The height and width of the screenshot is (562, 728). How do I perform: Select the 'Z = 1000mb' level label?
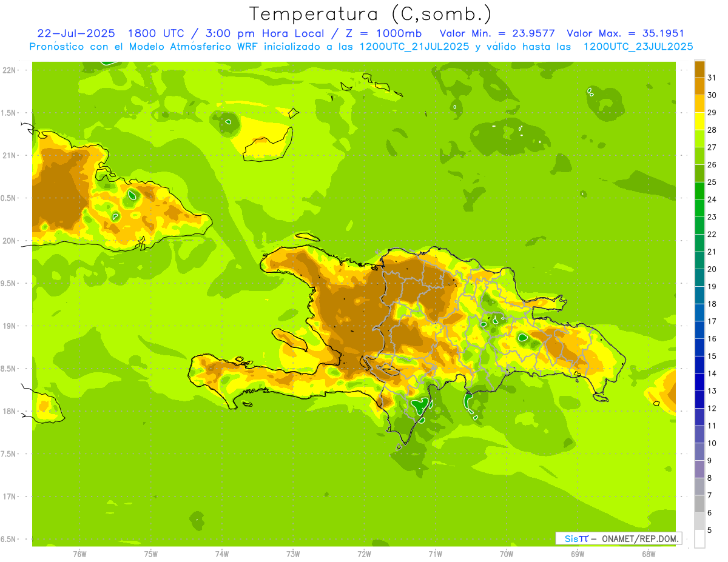pos(383,33)
